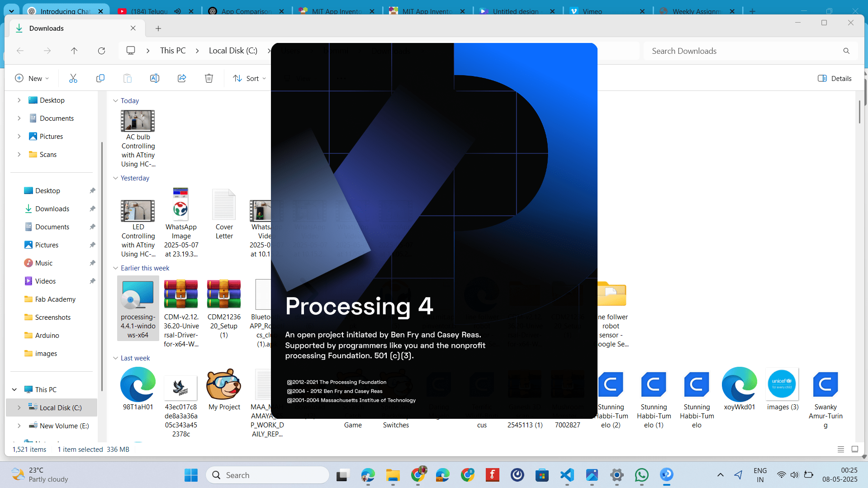Click the Windows taskbar Search box
Viewport: 868px width, 488px height.
tap(268, 475)
